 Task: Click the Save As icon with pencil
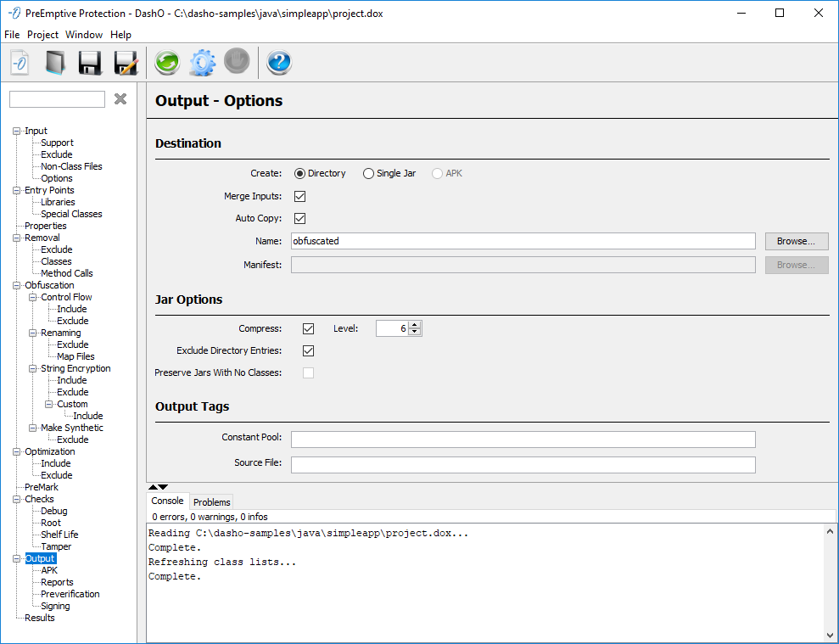pos(126,63)
